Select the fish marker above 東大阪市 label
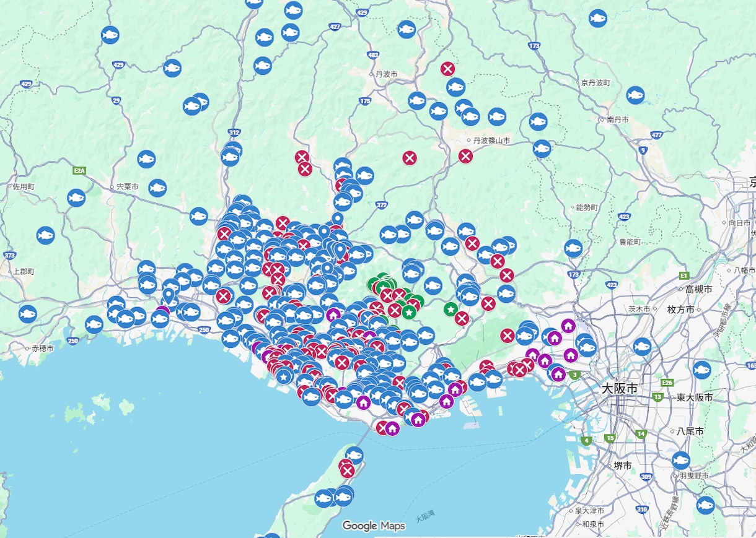 pos(701,370)
